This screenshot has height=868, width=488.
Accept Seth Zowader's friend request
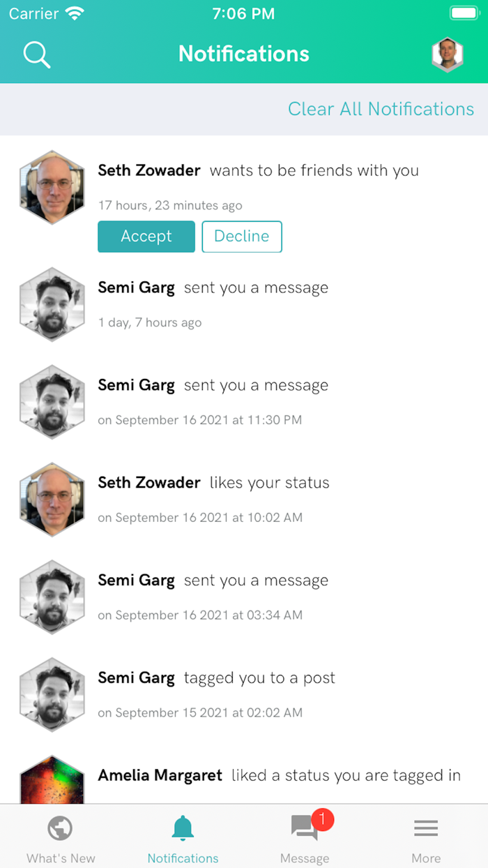(x=146, y=237)
